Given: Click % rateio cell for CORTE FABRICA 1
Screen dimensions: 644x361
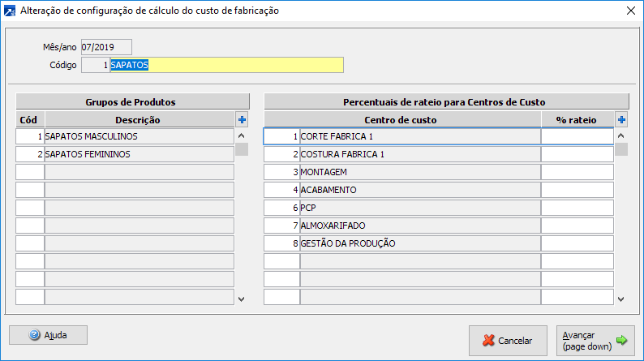Looking at the screenshot, I should [577, 136].
